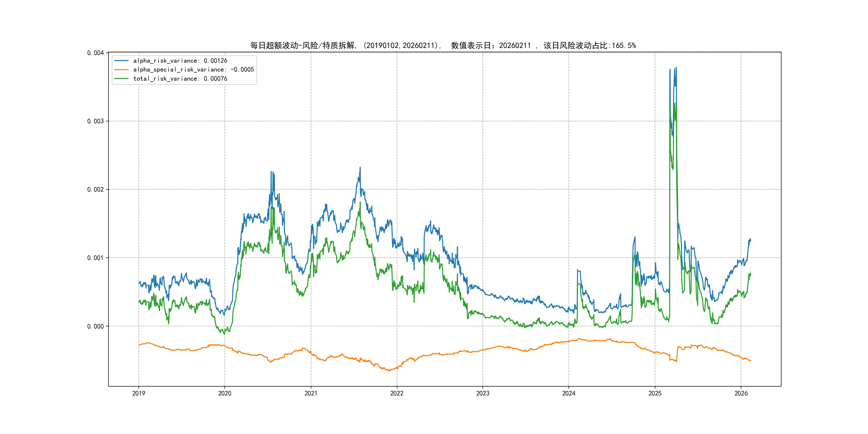Click the green total_risk_variance legend line
The width and height of the screenshot is (868, 434).
121,78
